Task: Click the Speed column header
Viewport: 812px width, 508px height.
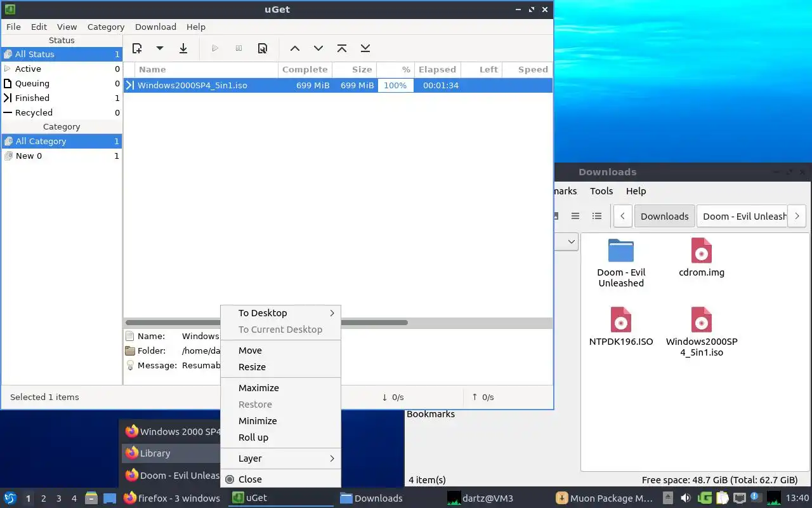Action: (527, 69)
